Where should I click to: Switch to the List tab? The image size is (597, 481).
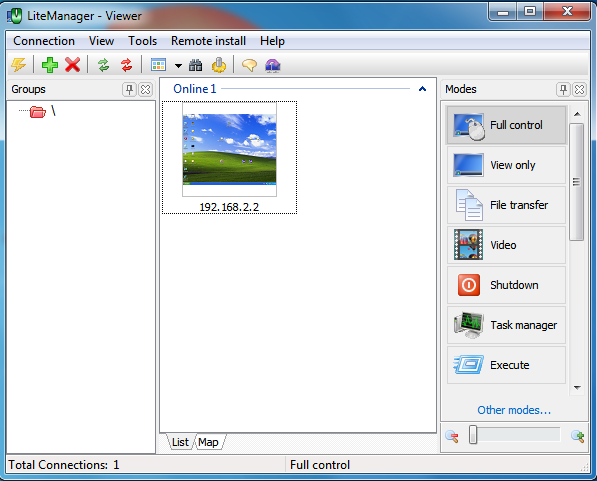pyautogui.click(x=180, y=442)
